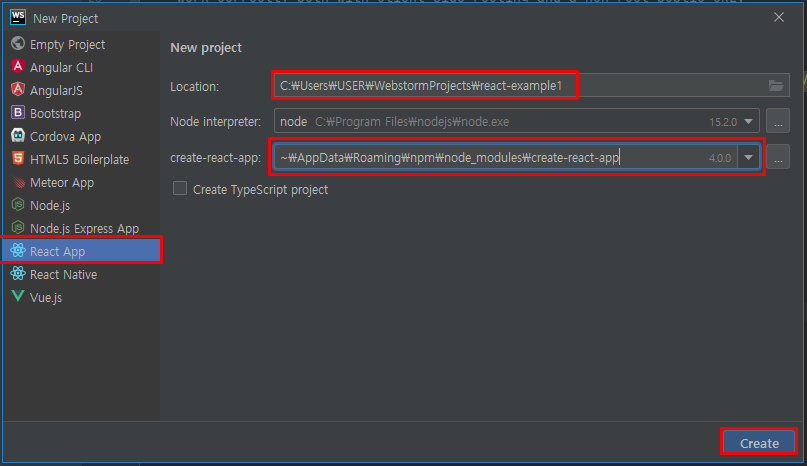Image resolution: width=807 pixels, height=466 pixels.
Task: Click the WebStorm logo in title bar
Action: pos(18,18)
